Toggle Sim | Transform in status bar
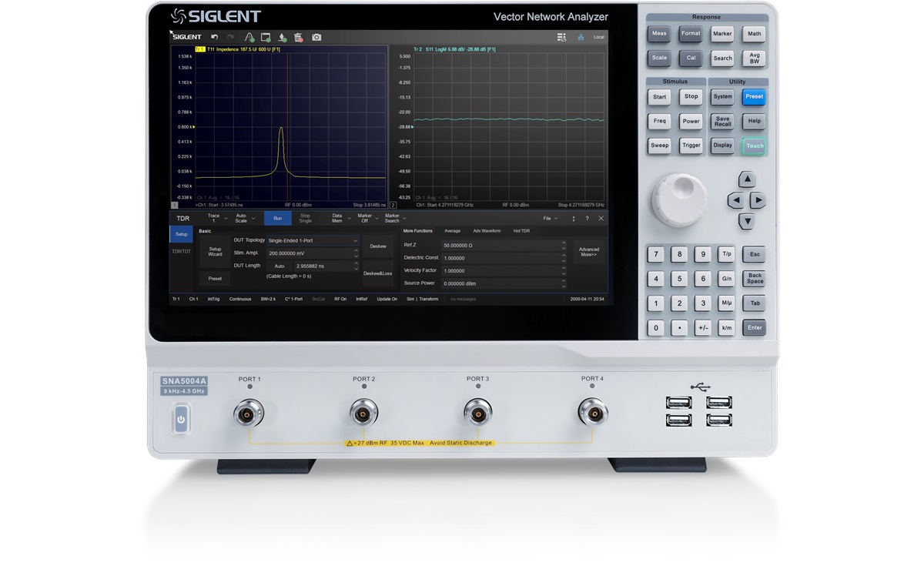 coord(423,299)
